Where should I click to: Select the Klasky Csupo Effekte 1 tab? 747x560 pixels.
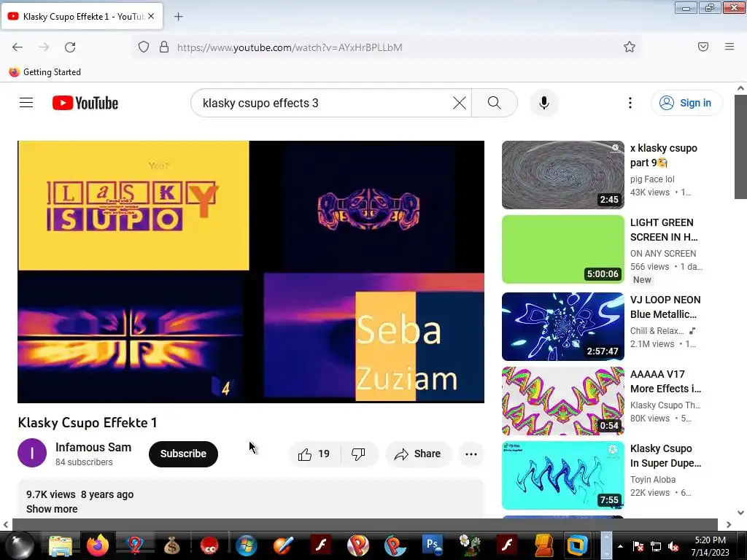pyautogui.click(x=82, y=17)
